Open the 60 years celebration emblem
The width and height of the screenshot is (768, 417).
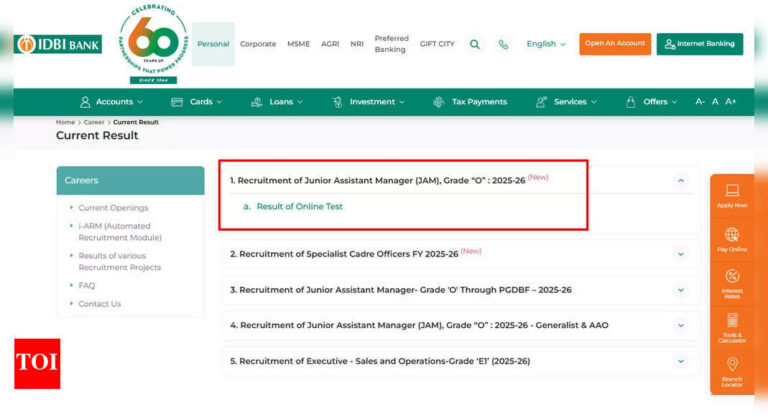pyautogui.click(x=153, y=44)
